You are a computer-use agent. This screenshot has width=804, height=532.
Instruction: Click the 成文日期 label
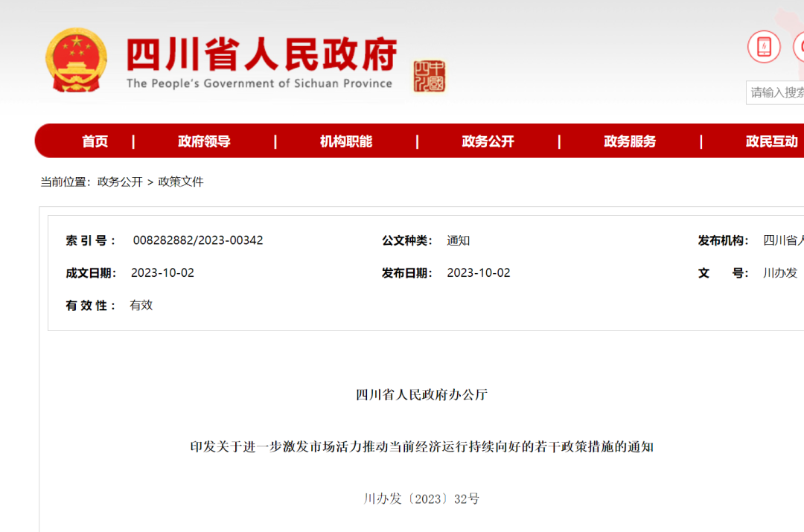click(91, 273)
